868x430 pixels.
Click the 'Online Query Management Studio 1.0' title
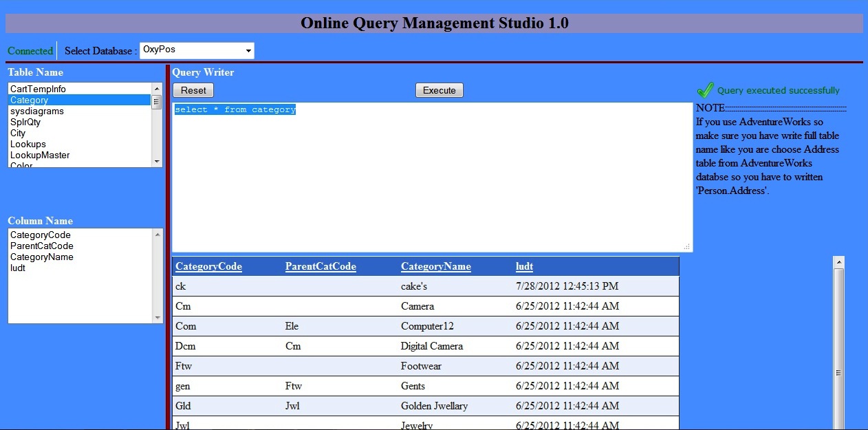point(435,23)
